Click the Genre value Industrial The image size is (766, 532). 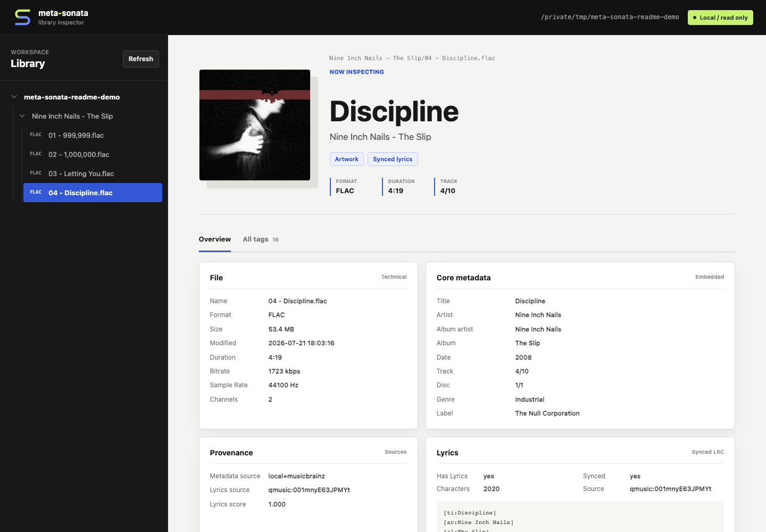[x=530, y=400]
